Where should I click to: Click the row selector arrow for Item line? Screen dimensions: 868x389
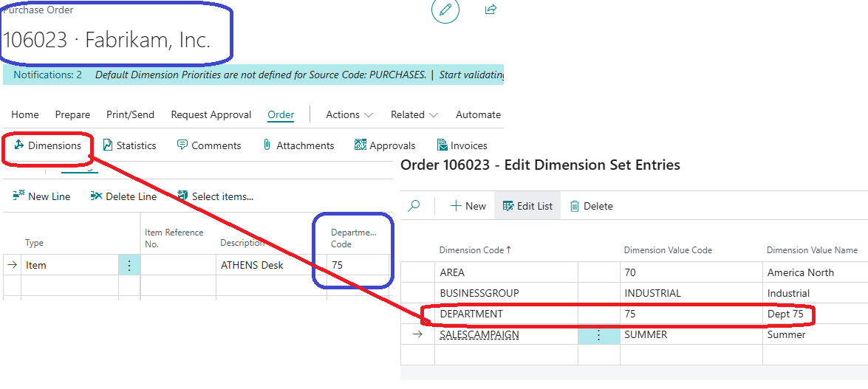click(x=12, y=265)
